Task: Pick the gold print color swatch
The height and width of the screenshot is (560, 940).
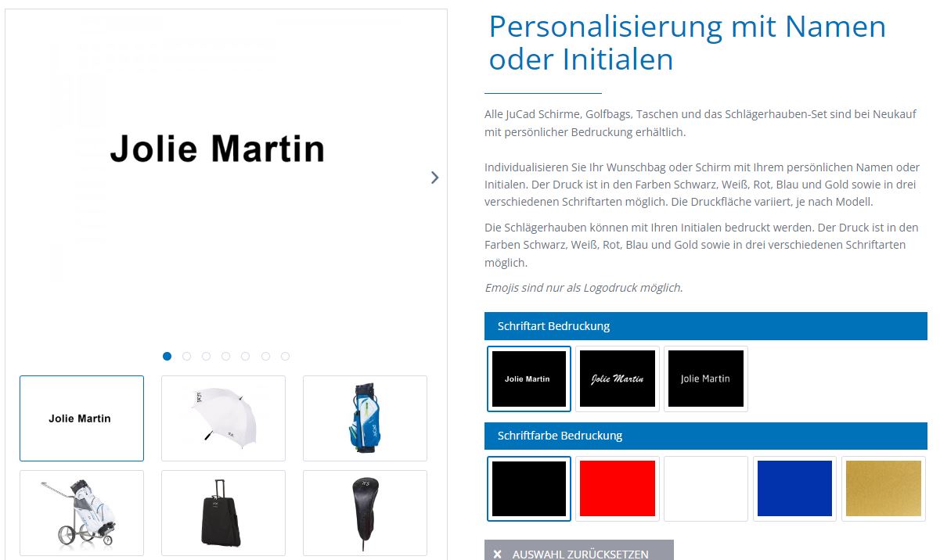Action: (x=884, y=489)
